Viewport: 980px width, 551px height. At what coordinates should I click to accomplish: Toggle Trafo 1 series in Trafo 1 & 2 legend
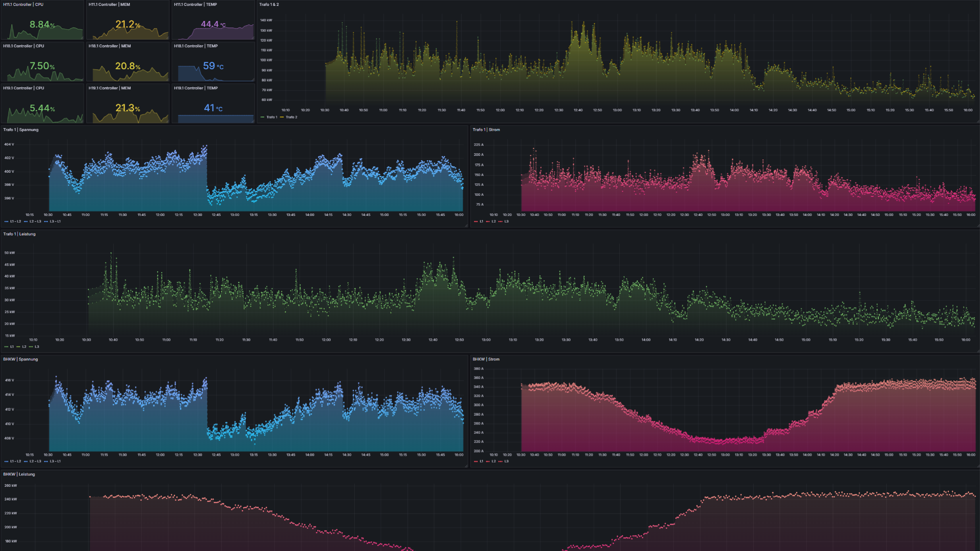(x=272, y=117)
